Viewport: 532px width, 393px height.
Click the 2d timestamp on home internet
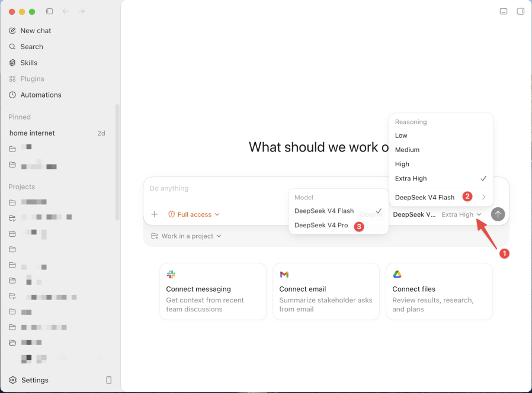coord(101,133)
